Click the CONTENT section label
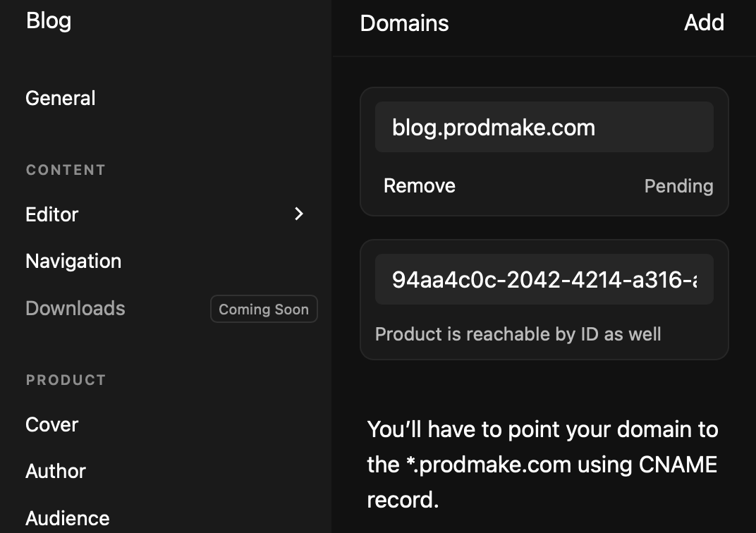The height and width of the screenshot is (533, 756). coord(66,170)
